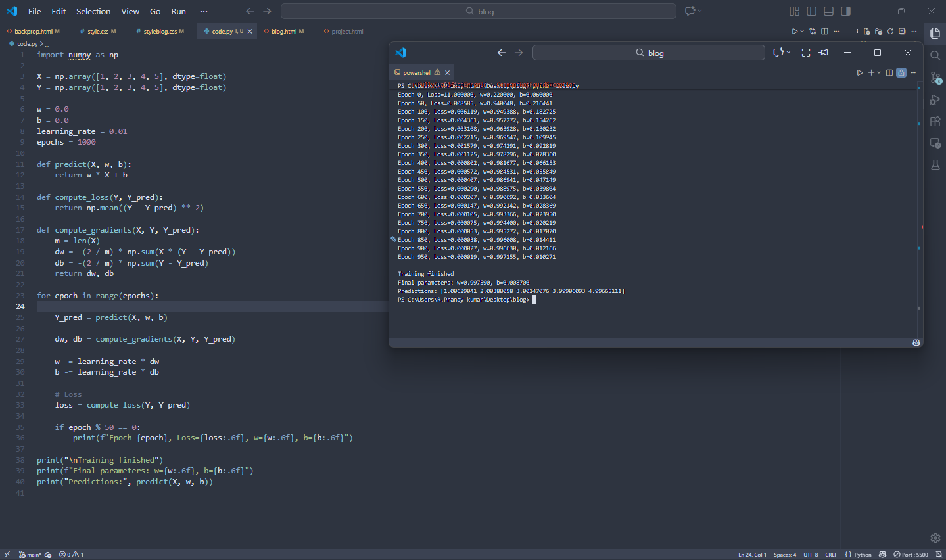Toggle the notifications bell in status bar
Screen dimensions: 946x560
click(x=938, y=555)
